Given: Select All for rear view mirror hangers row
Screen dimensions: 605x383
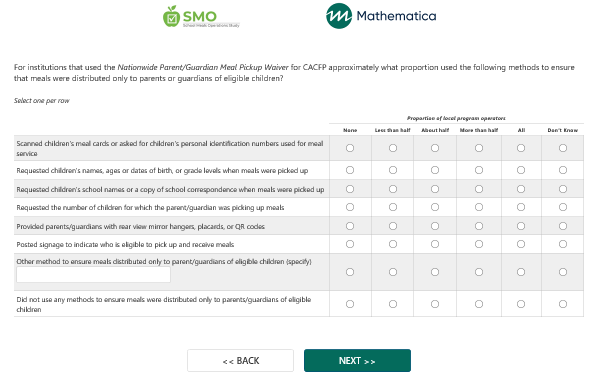Looking at the screenshot, I should (521, 226).
